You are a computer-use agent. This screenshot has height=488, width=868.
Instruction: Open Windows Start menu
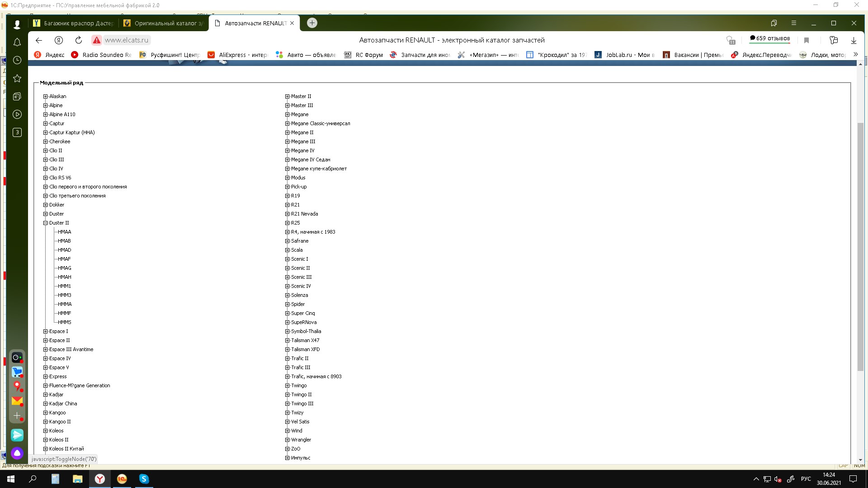pyautogui.click(x=11, y=479)
